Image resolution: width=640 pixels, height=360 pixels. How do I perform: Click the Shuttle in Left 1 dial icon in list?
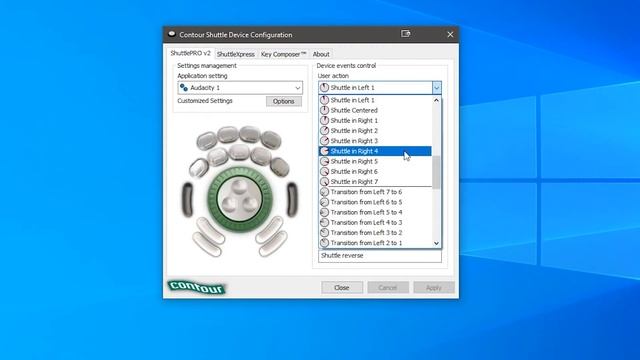(324, 100)
